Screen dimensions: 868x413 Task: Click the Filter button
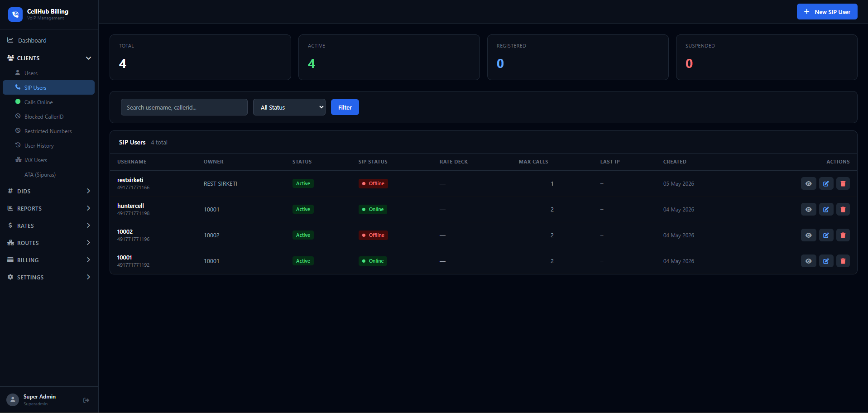pyautogui.click(x=345, y=107)
